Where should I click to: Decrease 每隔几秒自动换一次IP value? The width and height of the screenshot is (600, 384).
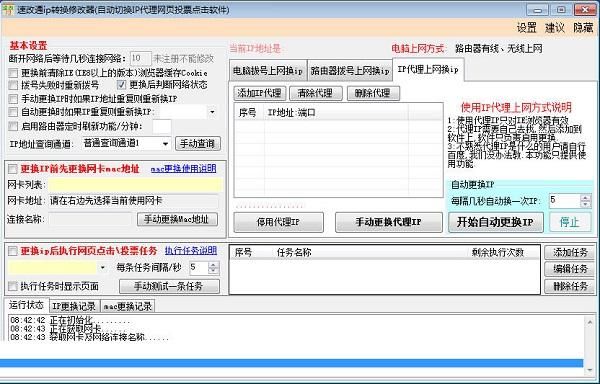[585, 205]
